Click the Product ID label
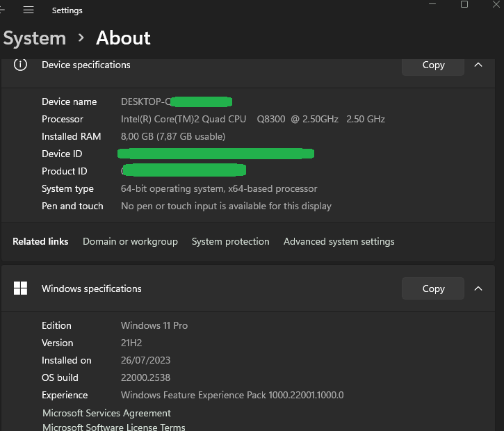This screenshot has height=431, width=504. (64, 171)
